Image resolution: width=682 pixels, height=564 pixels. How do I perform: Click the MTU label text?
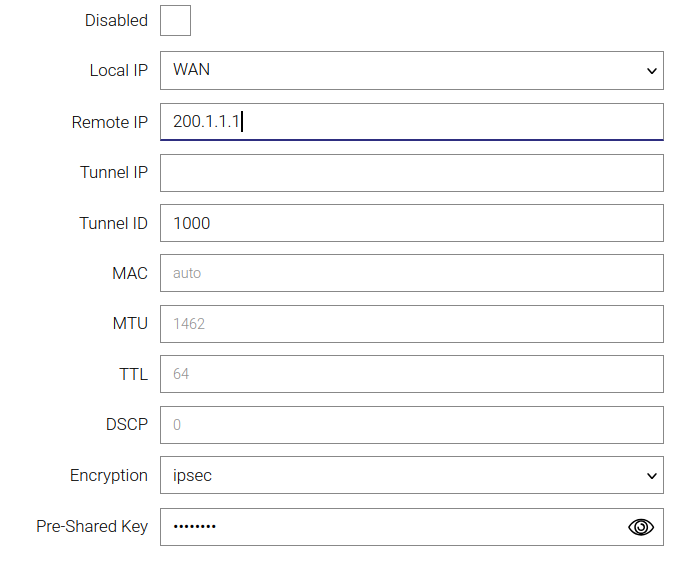point(130,324)
